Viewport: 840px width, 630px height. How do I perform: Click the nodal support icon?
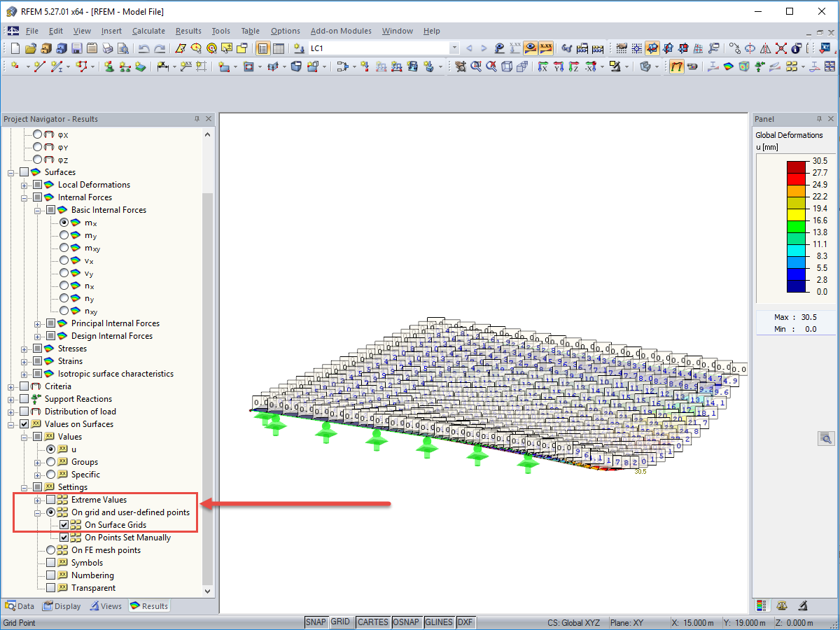click(110, 66)
